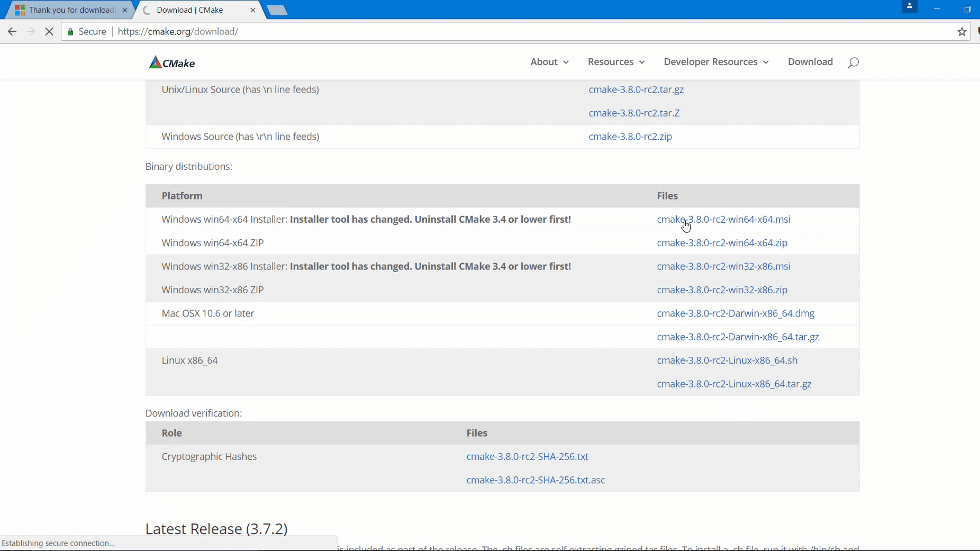Stop page loading with X button
Viewport: 980px width, 551px height.
49,32
